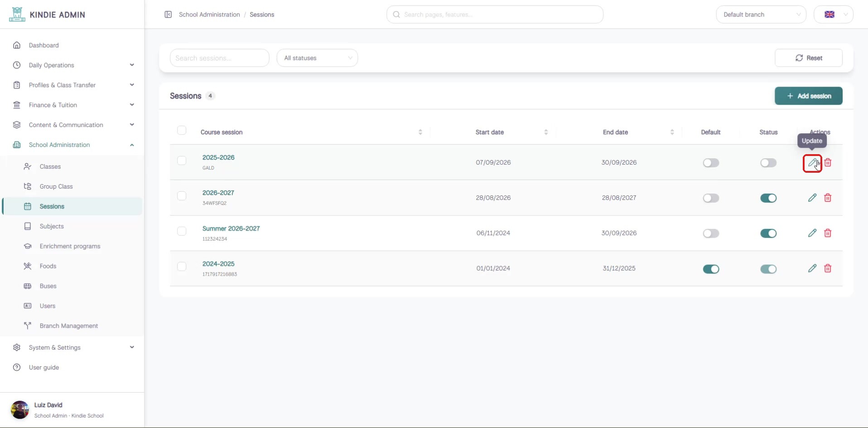This screenshot has height=428, width=868.
Task: Click the edit pencil for session 2026-2027
Action: point(812,198)
